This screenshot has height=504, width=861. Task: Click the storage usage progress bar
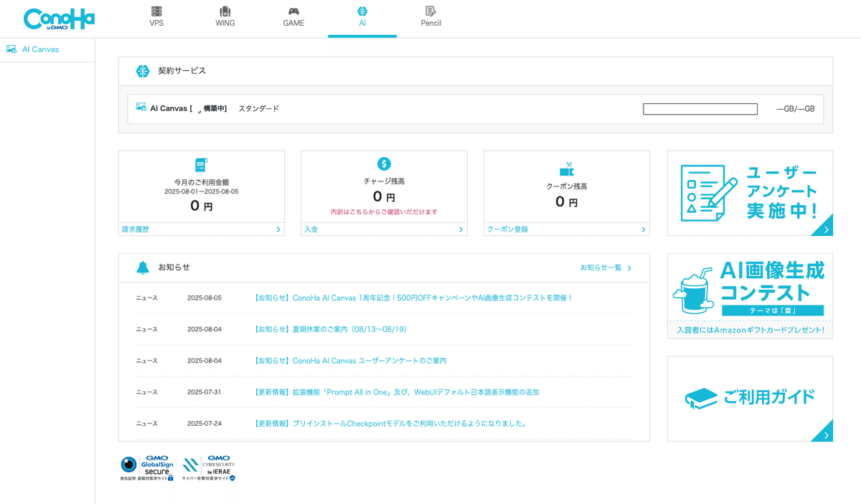pyautogui.click(x=700, y=109)
